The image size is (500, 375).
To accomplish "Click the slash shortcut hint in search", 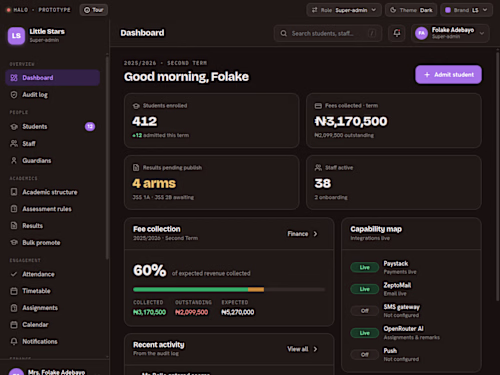I will pyautogui.click(x=372, y=33).
